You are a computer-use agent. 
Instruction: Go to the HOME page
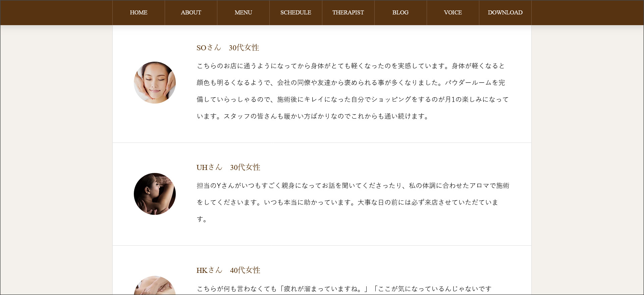139,13
